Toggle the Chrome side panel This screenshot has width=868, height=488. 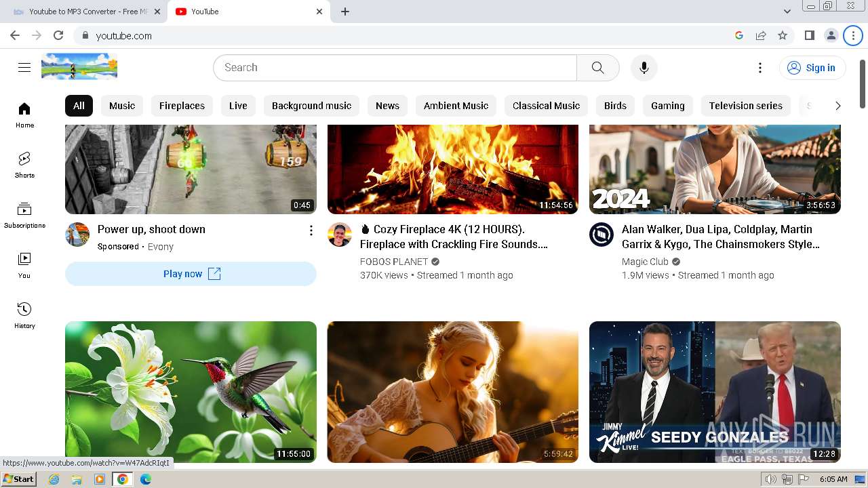point(809,35)
